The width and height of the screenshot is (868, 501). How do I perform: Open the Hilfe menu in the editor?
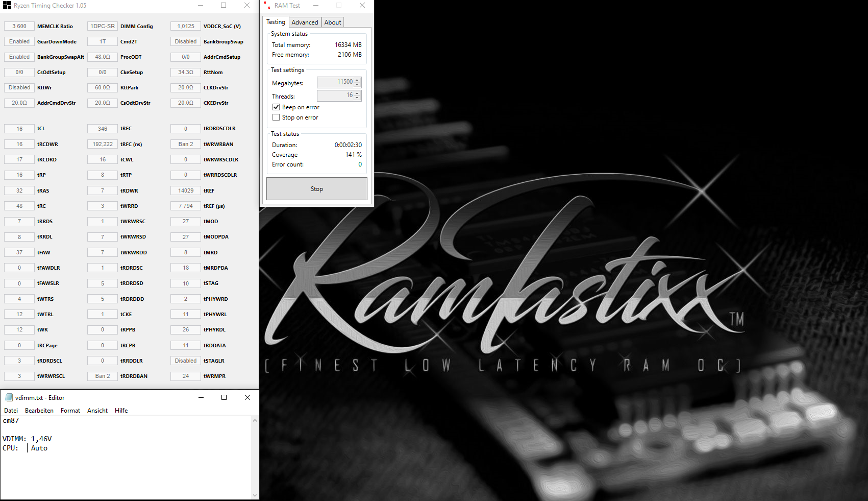[121, 411]
